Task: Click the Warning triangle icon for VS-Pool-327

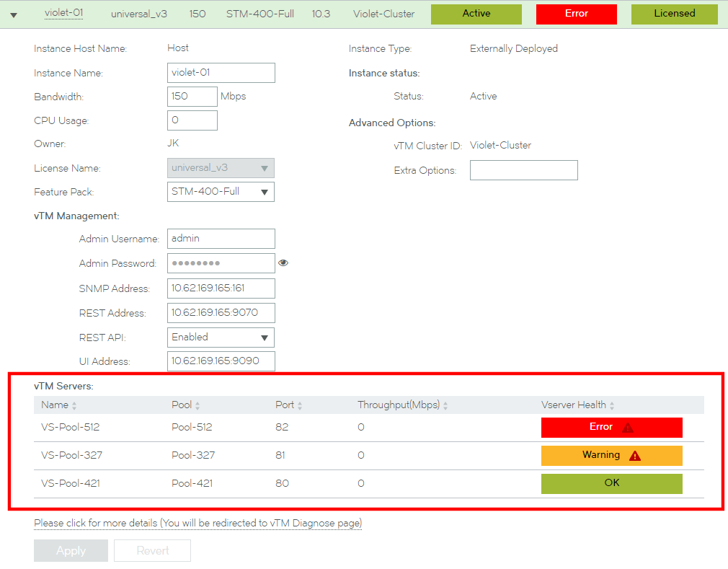Action: pos(634,456)
